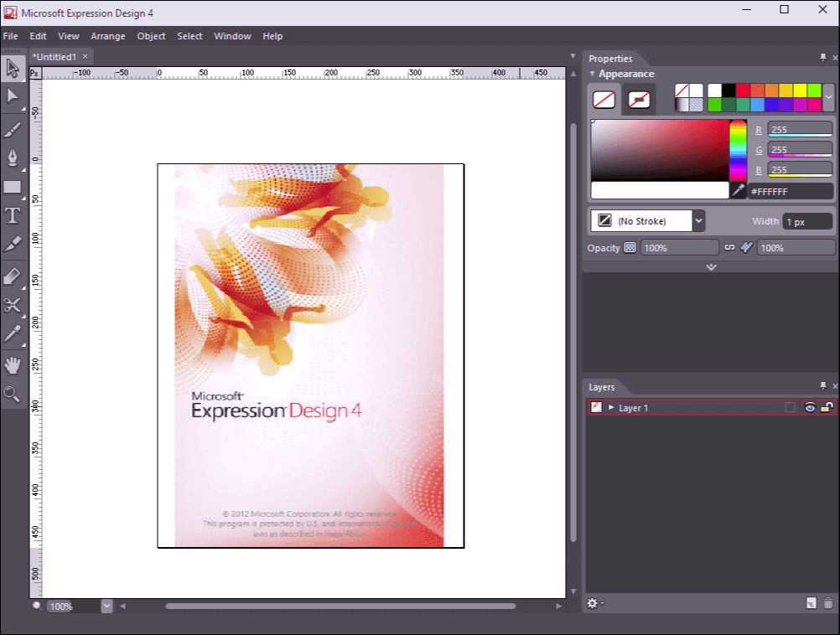
Task: Click Layer 1 render style checkbox
Action: pyautogui.click(x=791, y=407)
